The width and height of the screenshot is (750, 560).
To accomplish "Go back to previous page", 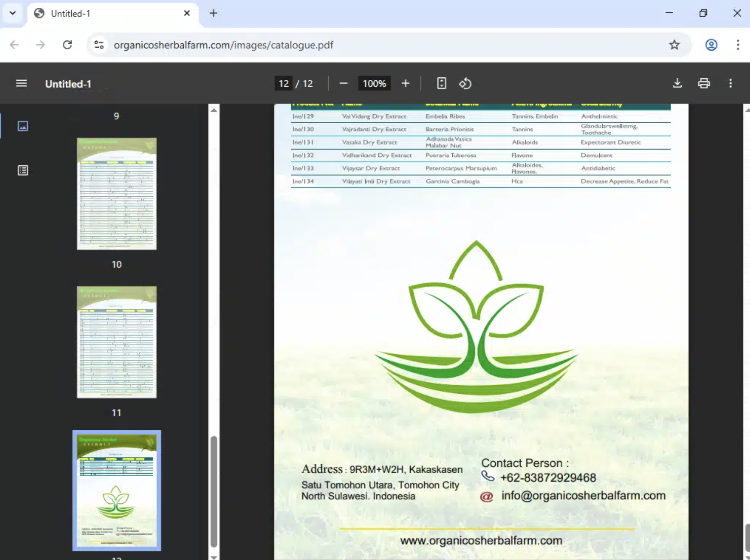I will click(x=14, y=45).
